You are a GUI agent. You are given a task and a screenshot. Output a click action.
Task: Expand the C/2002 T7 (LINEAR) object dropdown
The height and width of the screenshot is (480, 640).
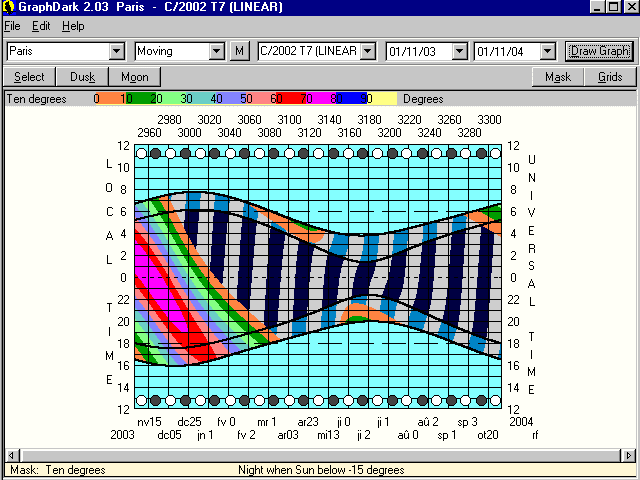click(368, 51)
